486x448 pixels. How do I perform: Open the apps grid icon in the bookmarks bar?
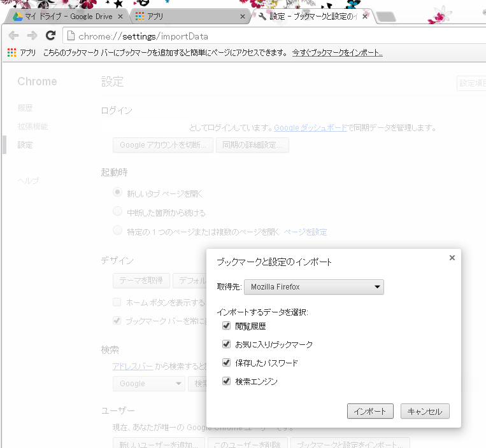(x=11, y=53)
